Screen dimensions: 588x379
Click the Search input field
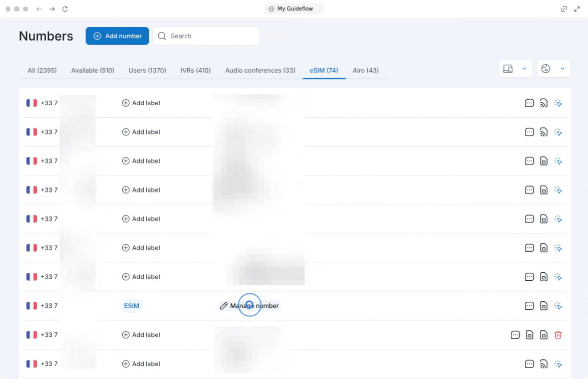point(210,36)
